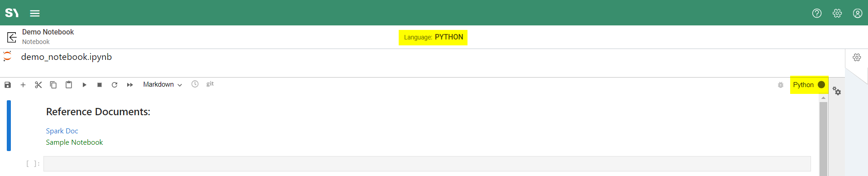Save the notebook with disk icon
This screenshot has height=176, width=868.
8,85
